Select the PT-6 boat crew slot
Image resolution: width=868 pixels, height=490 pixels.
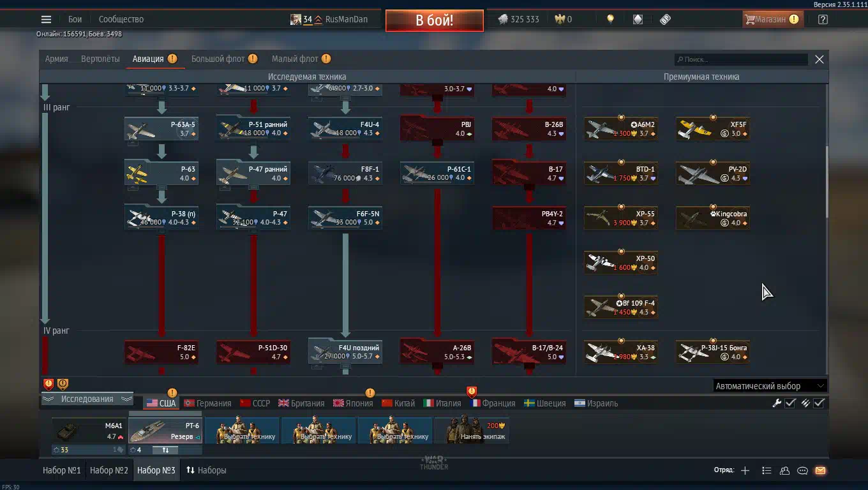165,430
